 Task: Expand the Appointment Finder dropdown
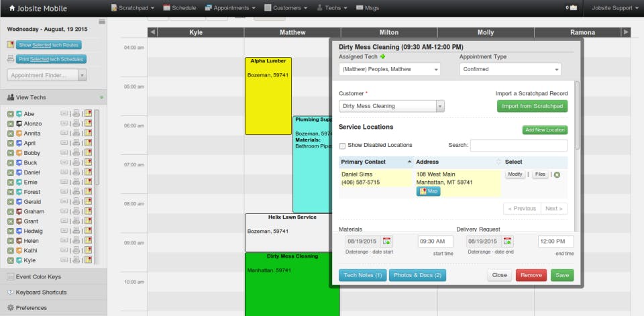click(82, 75)
